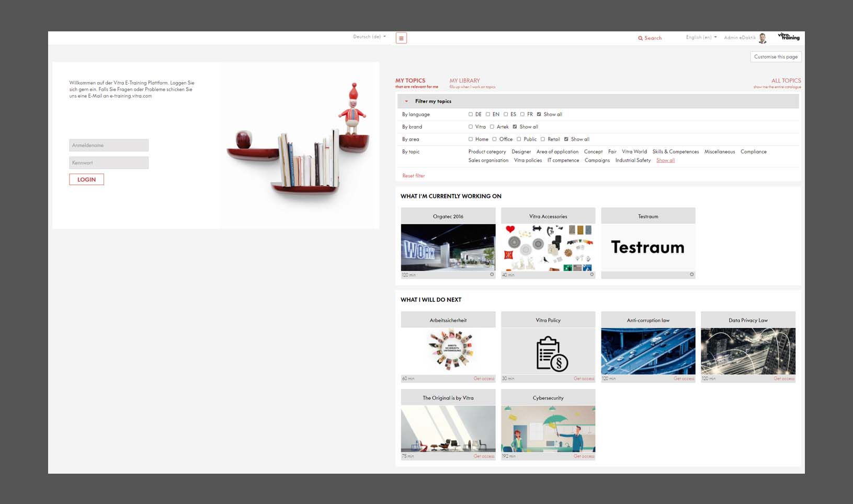Uncheck Show all in By language row
This screenshot has height=504, width=853.
click(x=539, y=114)
